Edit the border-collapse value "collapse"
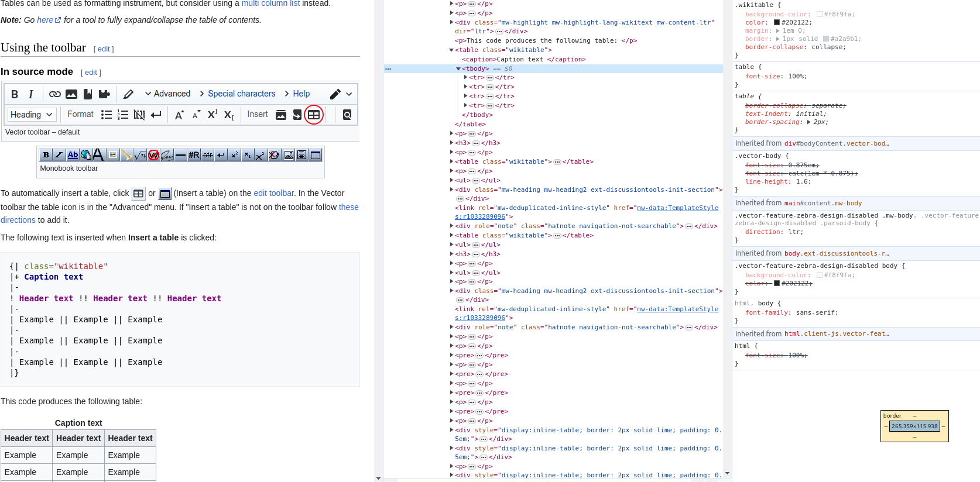 tap(828, 47)
